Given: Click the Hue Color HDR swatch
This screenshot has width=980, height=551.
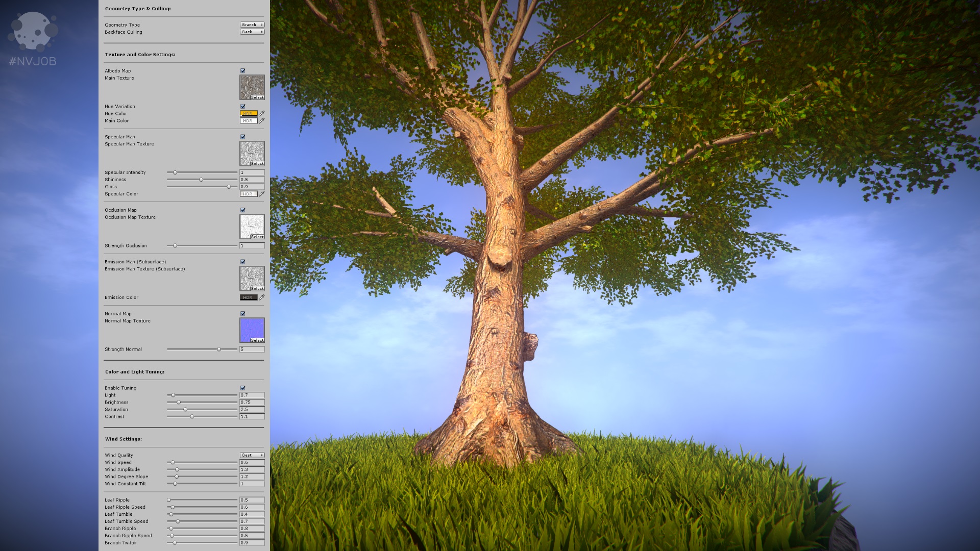Looking at the screenshot, I should [248, 114].
